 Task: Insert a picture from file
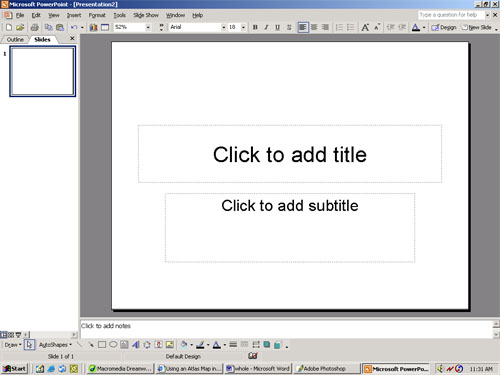[170, 345]
